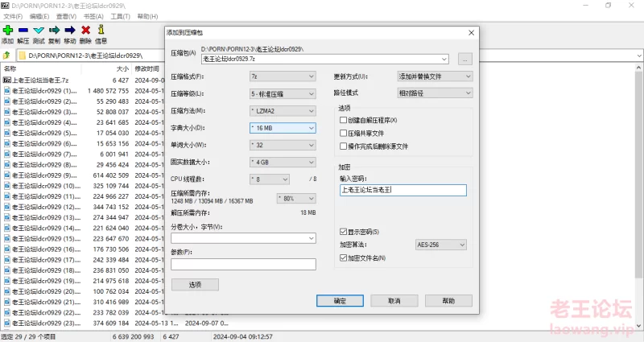Image resolution: width=644 pixels, height=342 pixels.
Task: Close the add-to-archive dialog with X
Action: coord(471,33)
